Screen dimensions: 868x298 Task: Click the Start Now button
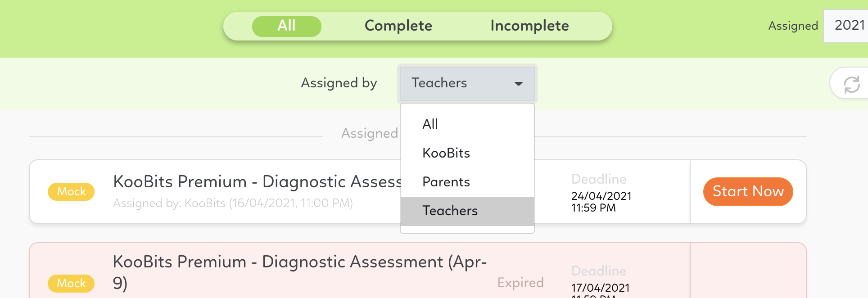tap(748, 192)
